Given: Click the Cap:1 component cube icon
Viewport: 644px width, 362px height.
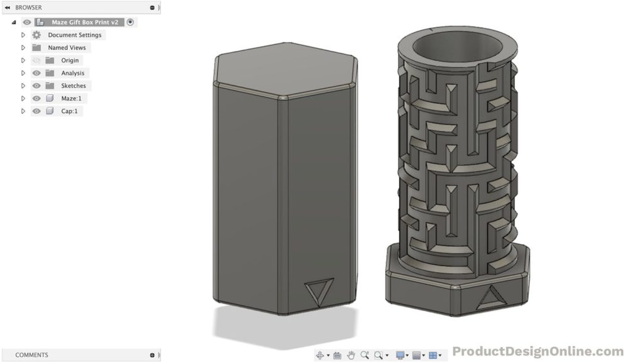Looking at the screenshot, I should pyautogui.click(x=50, y=111).
